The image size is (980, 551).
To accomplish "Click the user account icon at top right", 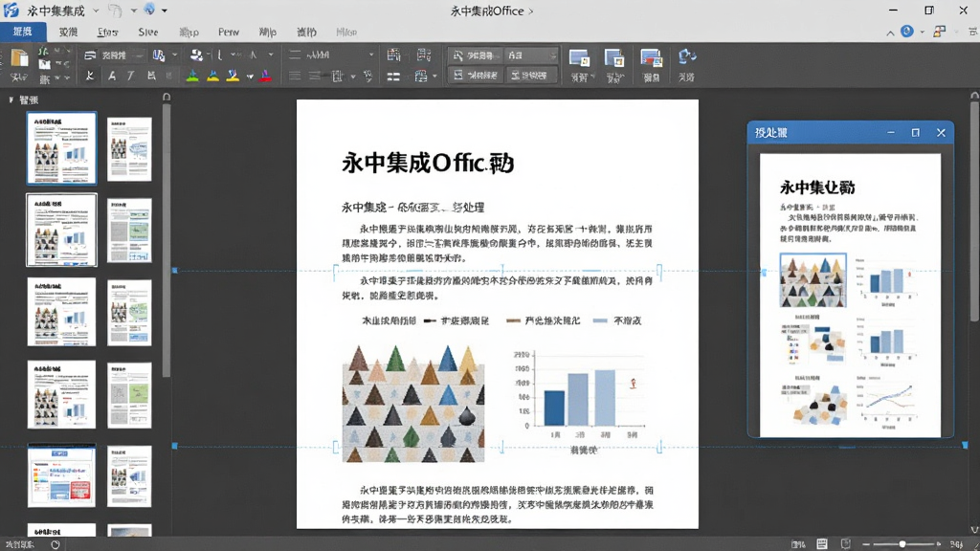I will click(x=940, y=32).
